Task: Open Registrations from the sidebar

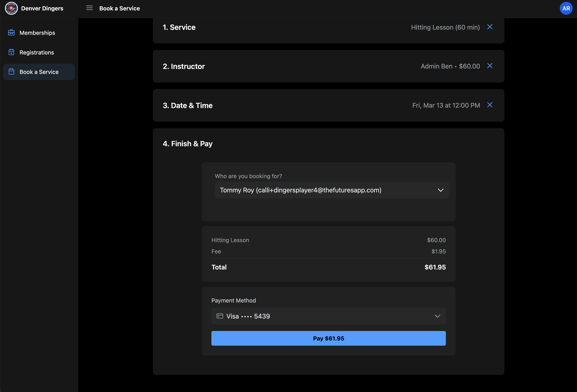Action: point(37,52)
